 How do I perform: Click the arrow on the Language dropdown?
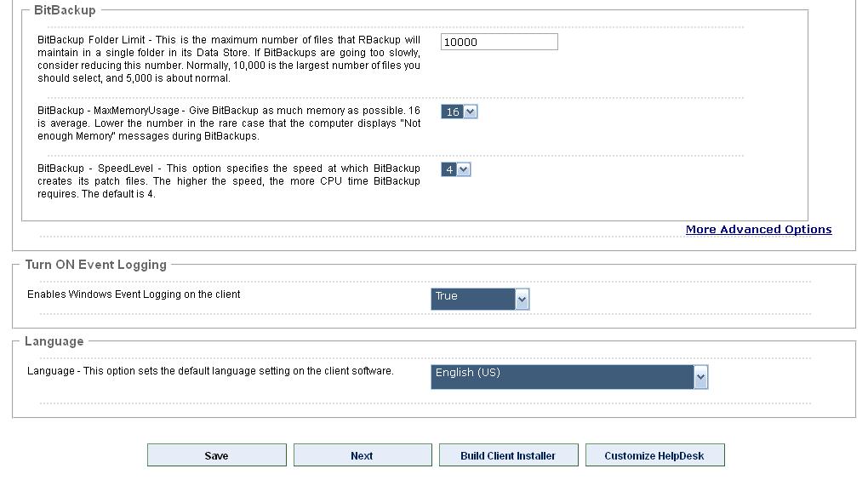[x=700, y=377]
